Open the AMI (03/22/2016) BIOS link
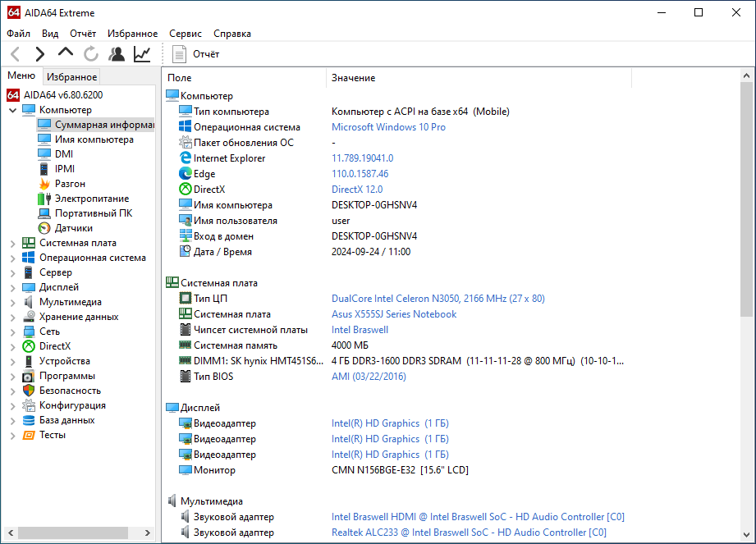 click(x=369, y=377)
